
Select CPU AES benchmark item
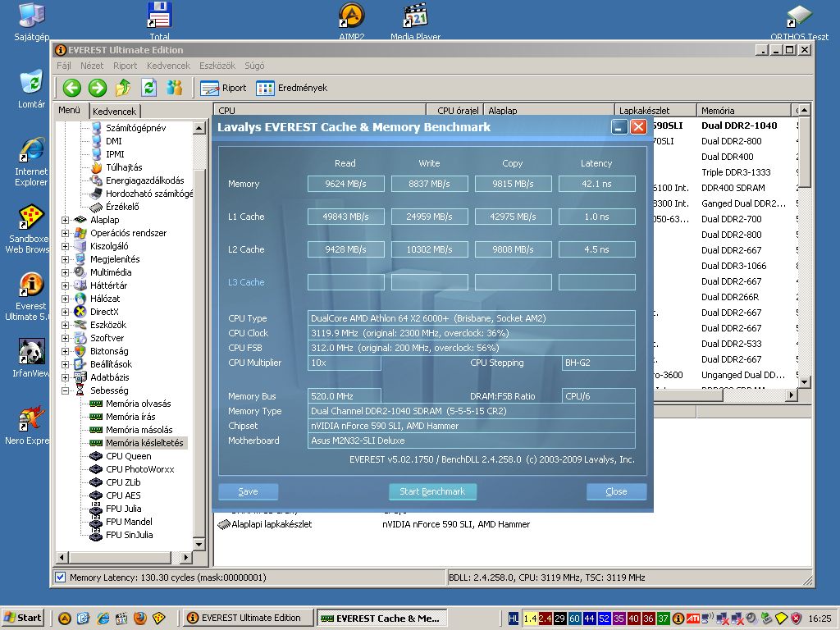tap(123, 495)
